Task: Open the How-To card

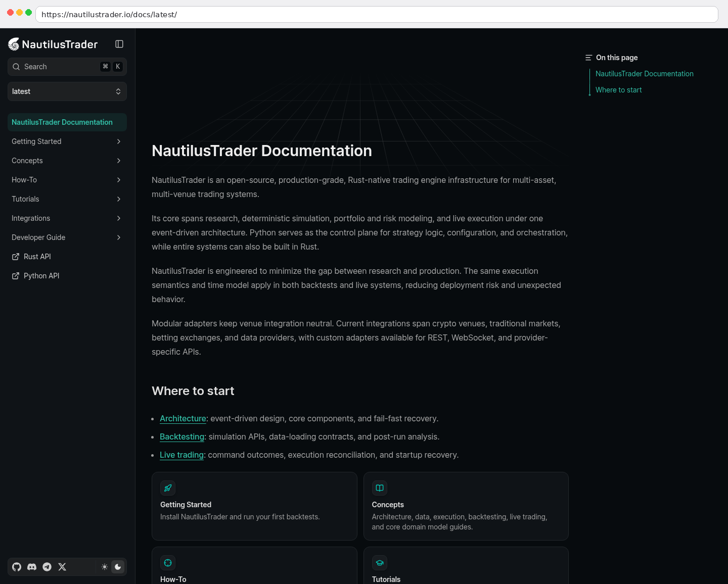Action: [x=254, y=565]
